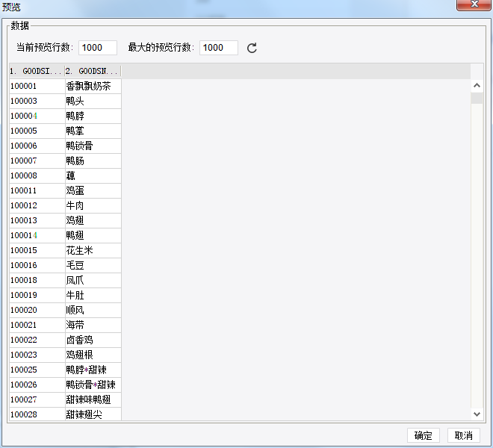Select cell 100003

37,101
